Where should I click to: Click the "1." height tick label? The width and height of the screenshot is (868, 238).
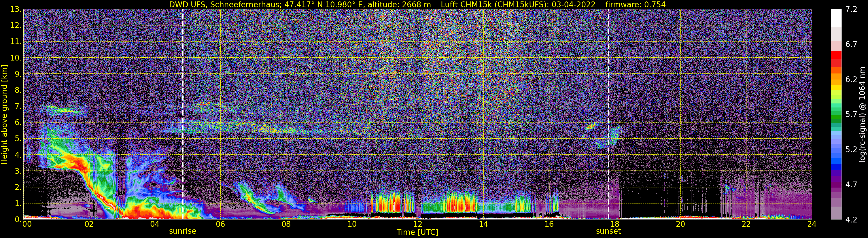point(18,204)
